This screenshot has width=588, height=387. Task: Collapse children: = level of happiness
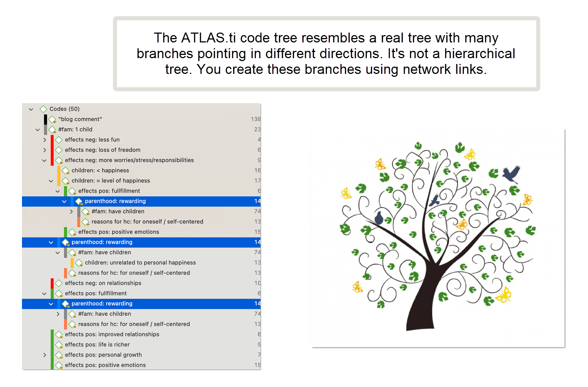[51, 181]
